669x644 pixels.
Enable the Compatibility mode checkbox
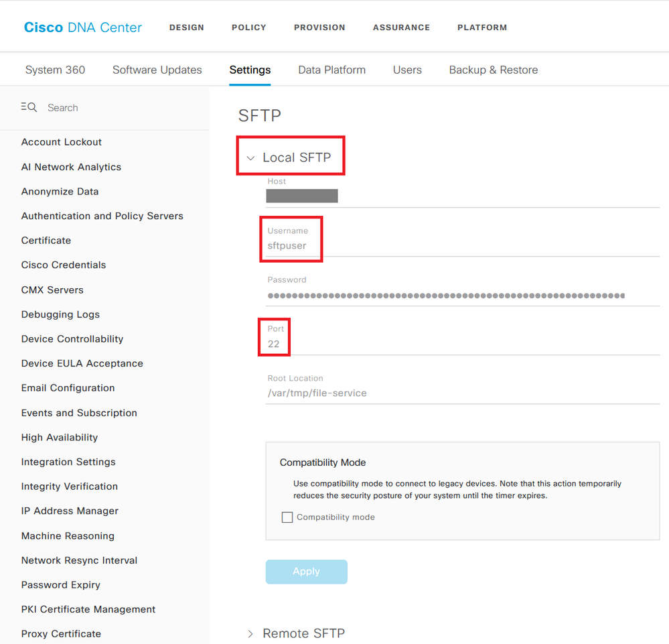(x=287, y=517)
